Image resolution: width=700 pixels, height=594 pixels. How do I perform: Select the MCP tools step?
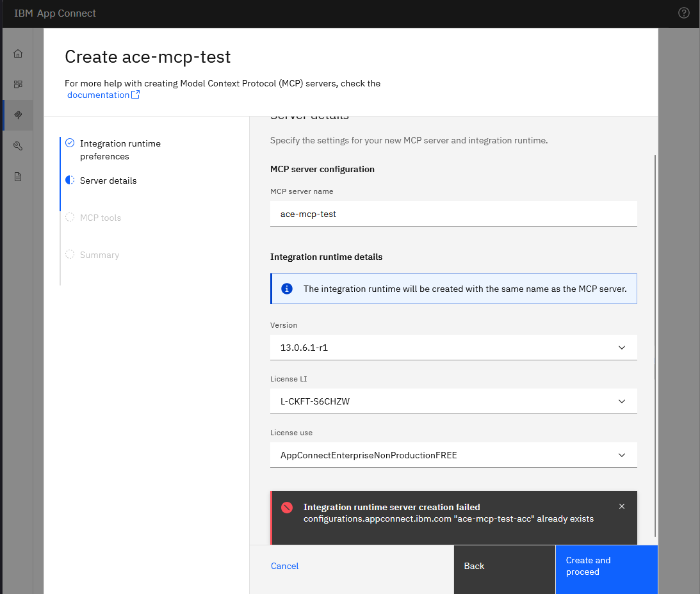tap(101, 218)
